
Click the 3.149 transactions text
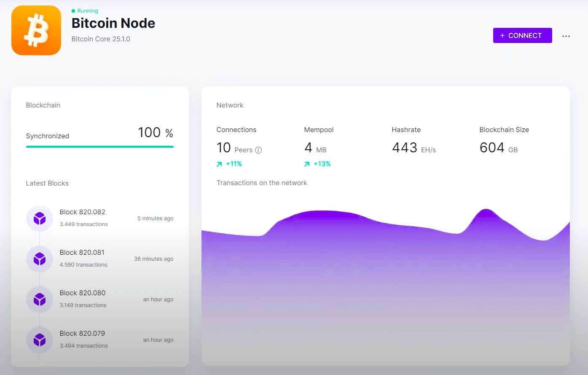pos(83,305)
